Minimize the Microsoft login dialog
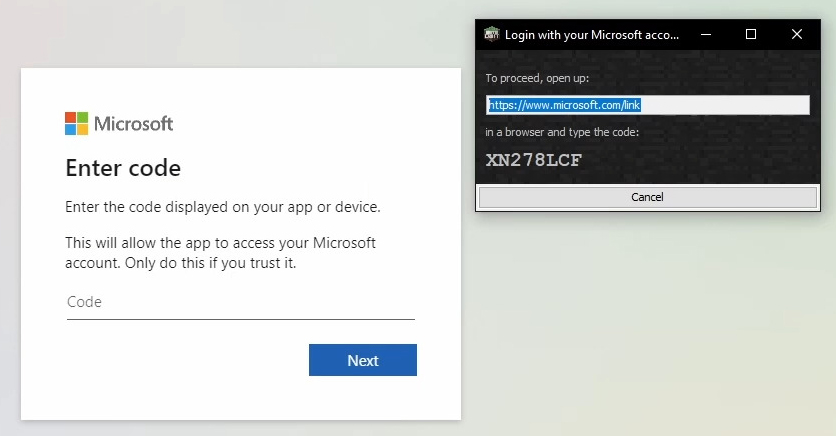Viewport: 836px width, 436px height. click(x=705, y=34)
